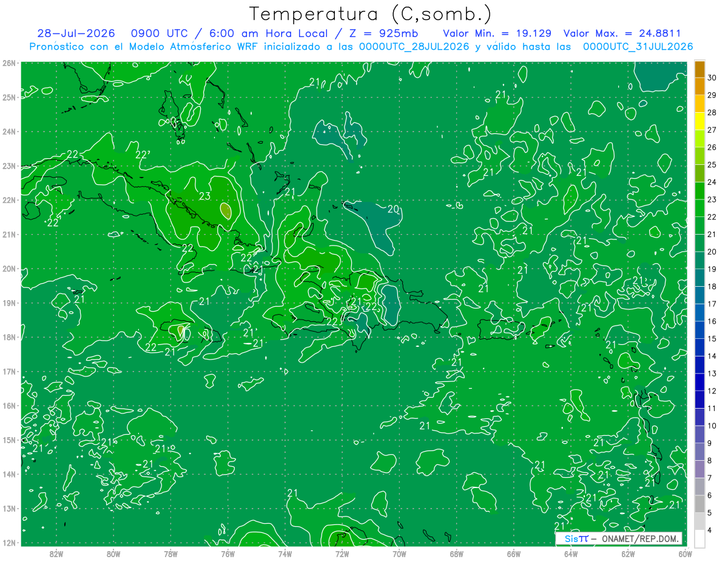
Task: Click the lime swatch between 25 and 26
Action: coord(699,156)
